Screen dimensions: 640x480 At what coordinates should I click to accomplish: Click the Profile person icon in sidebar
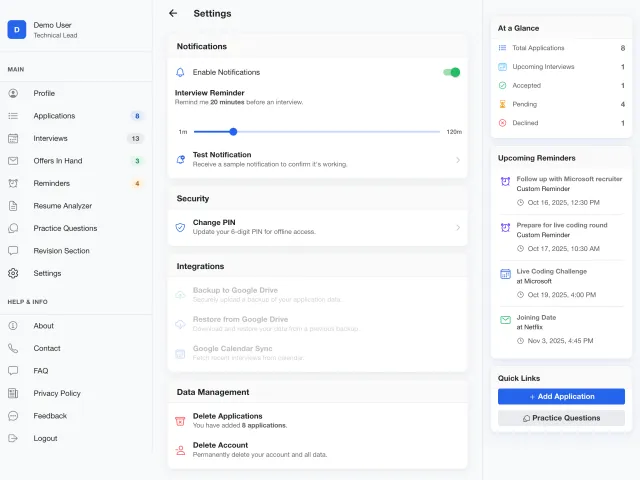pyautogui.click(x=13, y=93)
